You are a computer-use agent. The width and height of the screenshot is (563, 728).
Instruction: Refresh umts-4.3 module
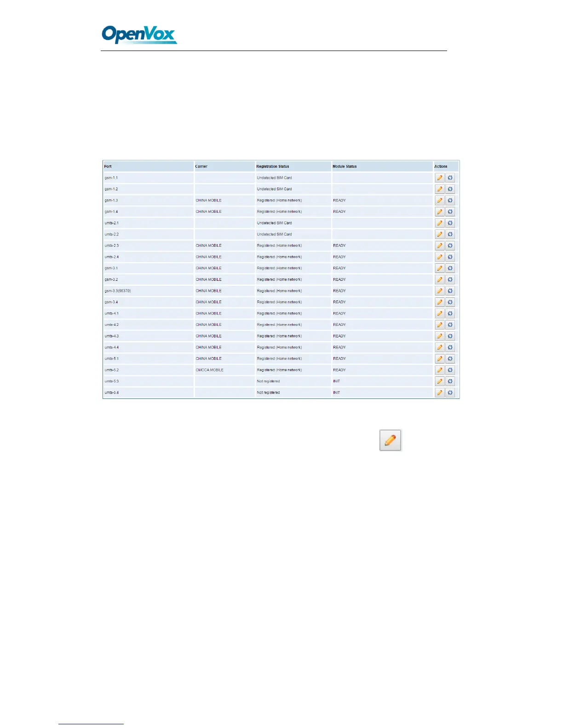(x=450, y=336)
